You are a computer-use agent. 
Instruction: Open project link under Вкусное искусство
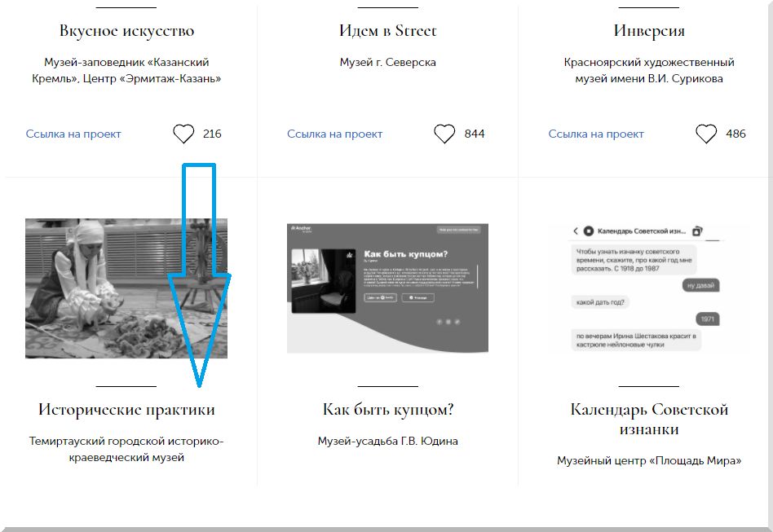pyautogui.click(x=73, y=134)
